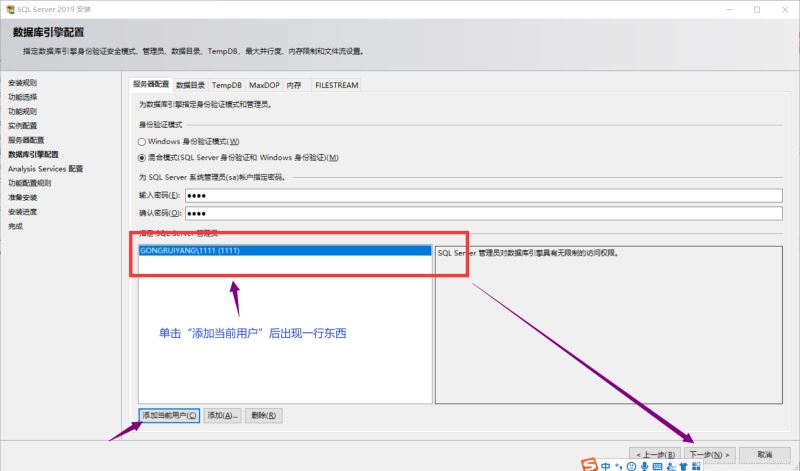This screenshot has width=800, height=471.
Task: Go back with the 上一步 button
Action: tap(655, 454)
